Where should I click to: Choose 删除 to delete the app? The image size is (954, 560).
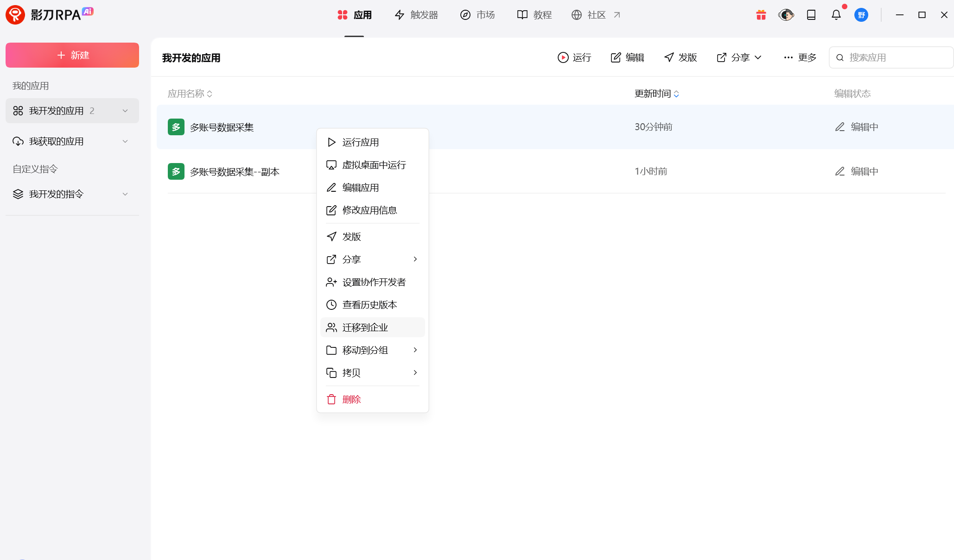click(351, 399)
